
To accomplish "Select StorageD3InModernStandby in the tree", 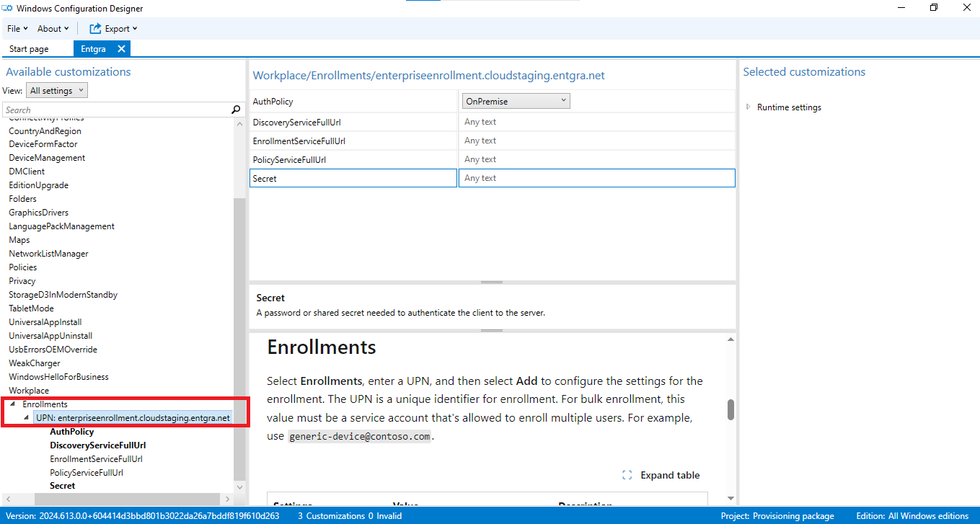I will (63, 295).
